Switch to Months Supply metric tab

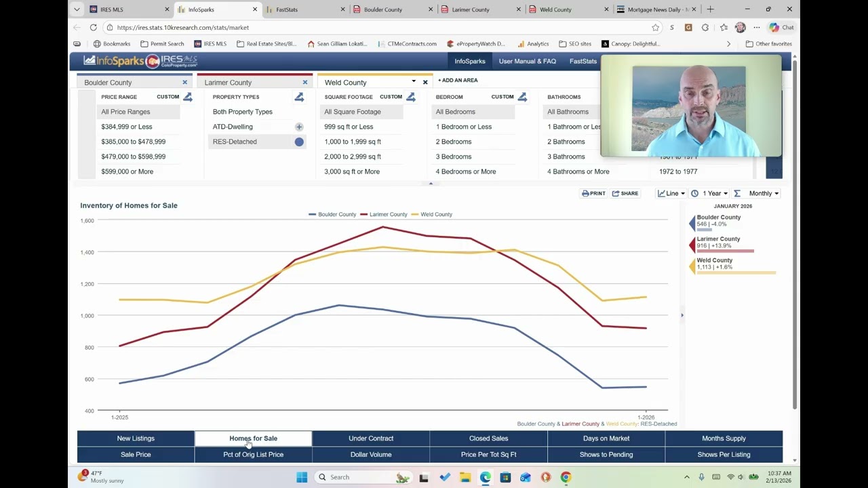pyautogui.click(x=724, y=439)
